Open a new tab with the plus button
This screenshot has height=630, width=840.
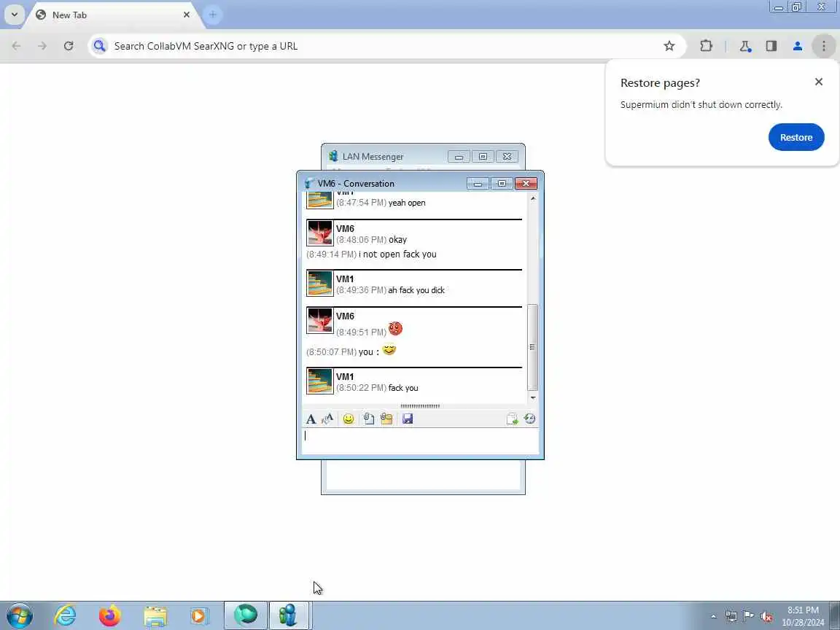pos(213,15)
